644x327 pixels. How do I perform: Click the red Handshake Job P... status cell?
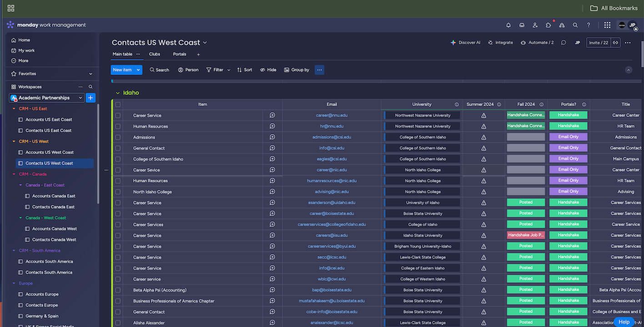tap(526, 235)
